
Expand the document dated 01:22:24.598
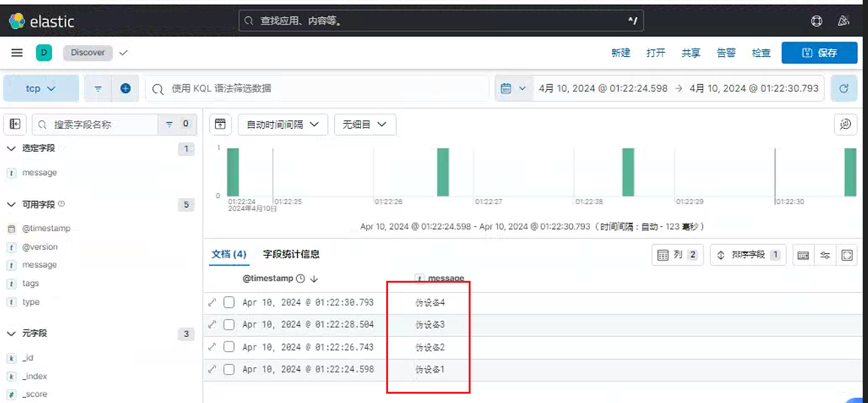tap(212, 369)
